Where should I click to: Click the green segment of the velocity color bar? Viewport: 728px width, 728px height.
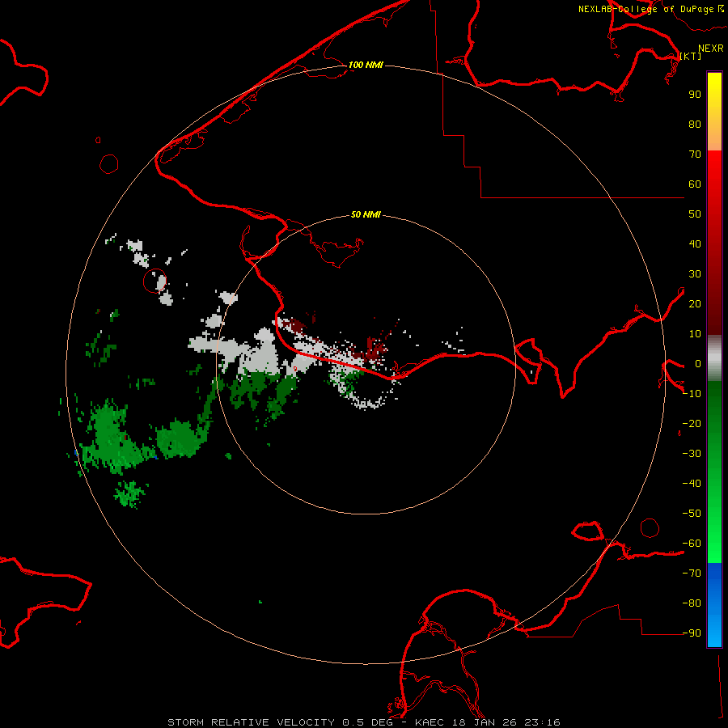(714, 472)
